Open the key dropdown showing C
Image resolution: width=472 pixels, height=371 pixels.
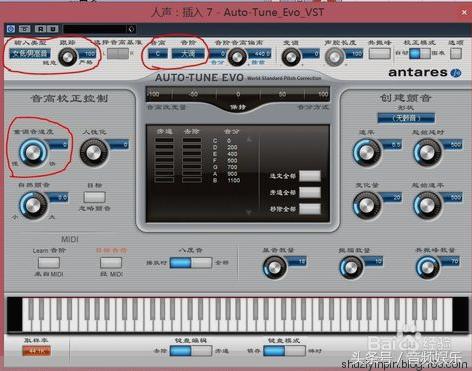[158, 53]
